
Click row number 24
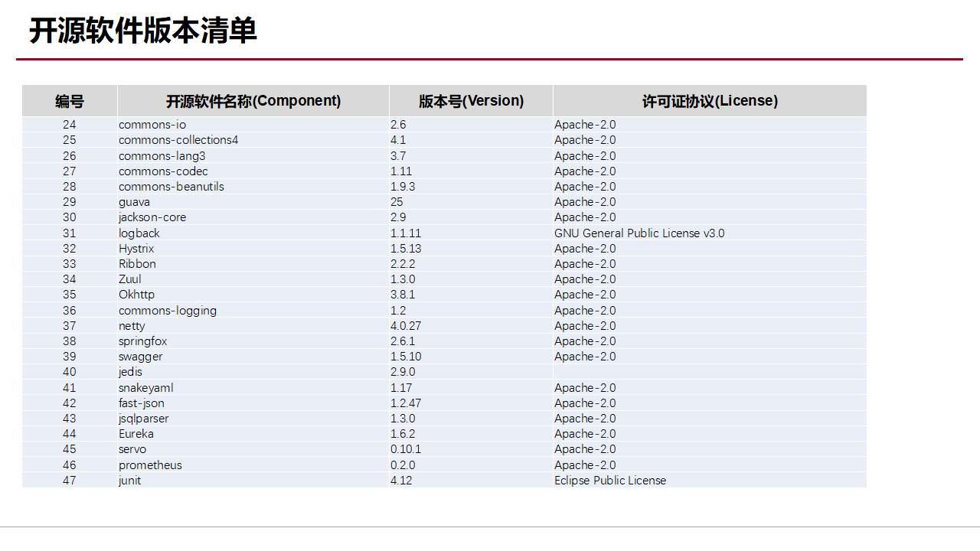click(x=70, y=125)
